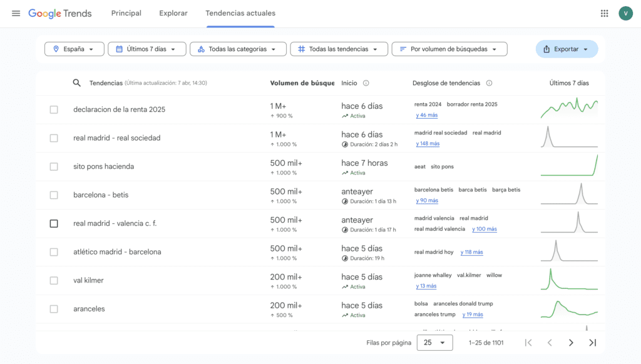Go to the next page of results
Image resolution: width=641 pixels, height=364 pixels.
(571, 343)
